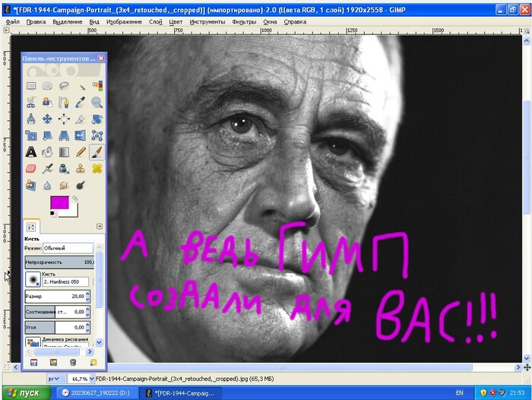Select the Bucket Fill tool

[47, 152]
